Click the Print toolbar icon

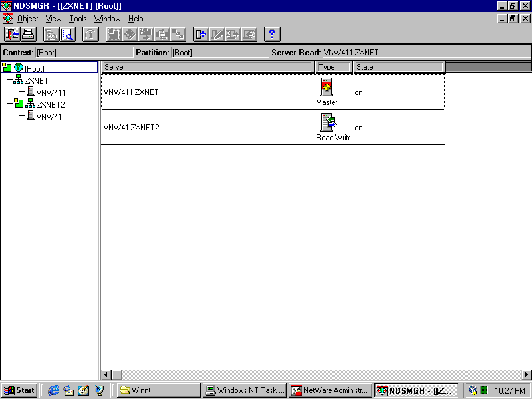tap(28, 35)
